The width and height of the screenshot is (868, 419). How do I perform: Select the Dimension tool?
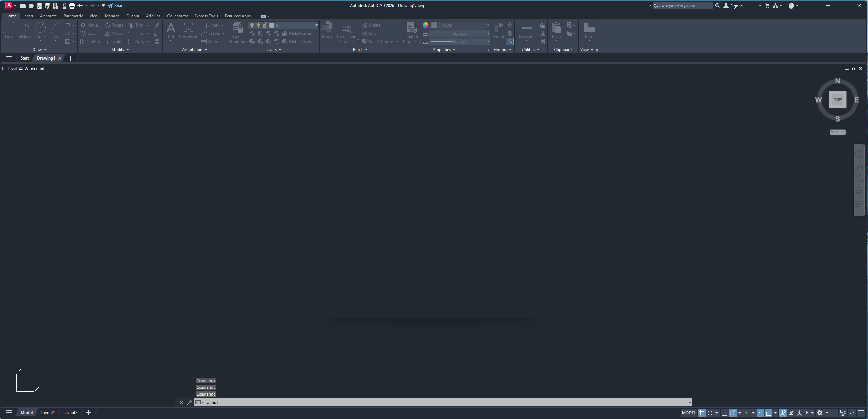click(x=189, y=31)
